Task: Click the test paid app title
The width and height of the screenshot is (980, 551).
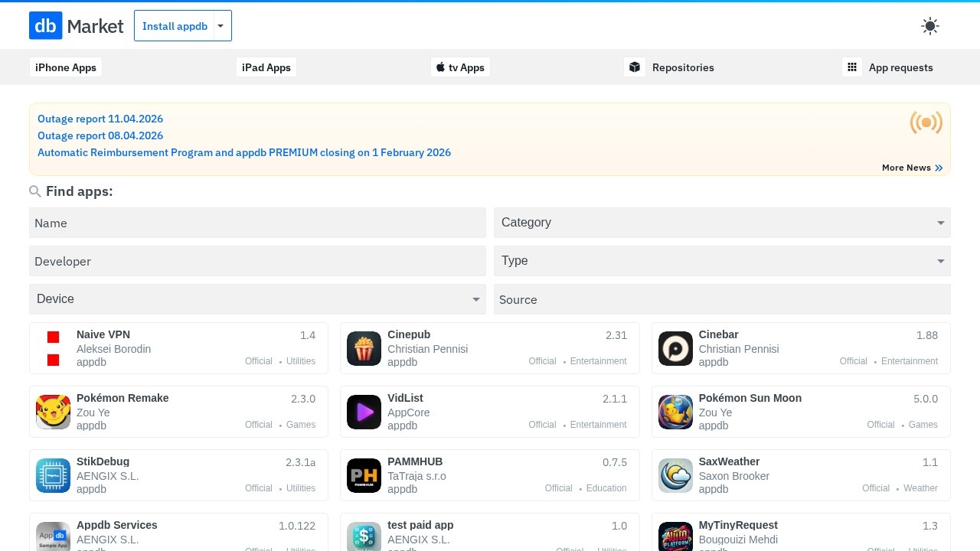Action: (x=420, y=525)
